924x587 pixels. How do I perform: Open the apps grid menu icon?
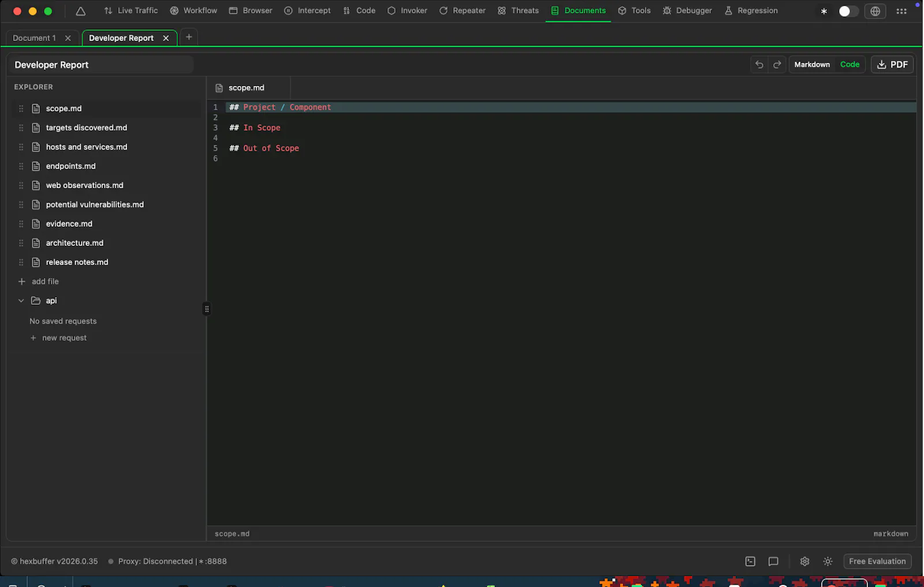coord(901,11)
